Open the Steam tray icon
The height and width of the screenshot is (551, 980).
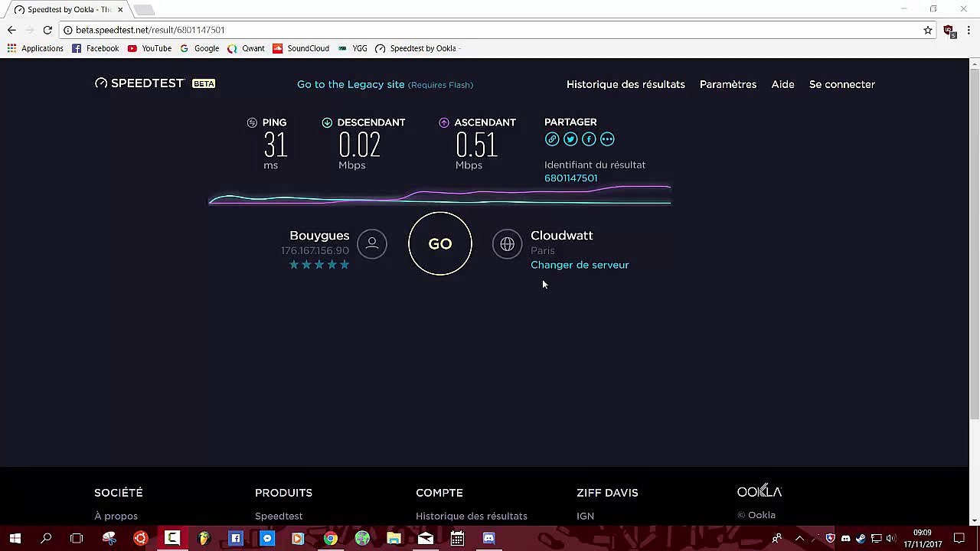(x=861, y=539)
